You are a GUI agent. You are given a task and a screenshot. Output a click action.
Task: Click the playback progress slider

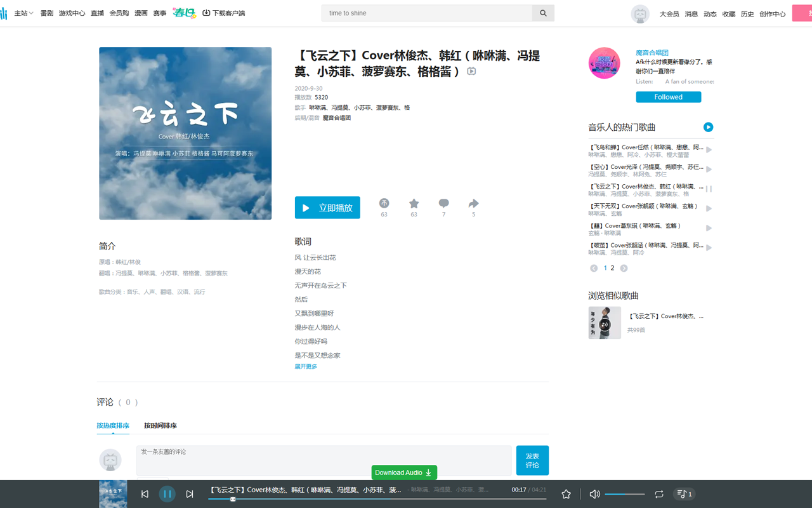(378, 499)
